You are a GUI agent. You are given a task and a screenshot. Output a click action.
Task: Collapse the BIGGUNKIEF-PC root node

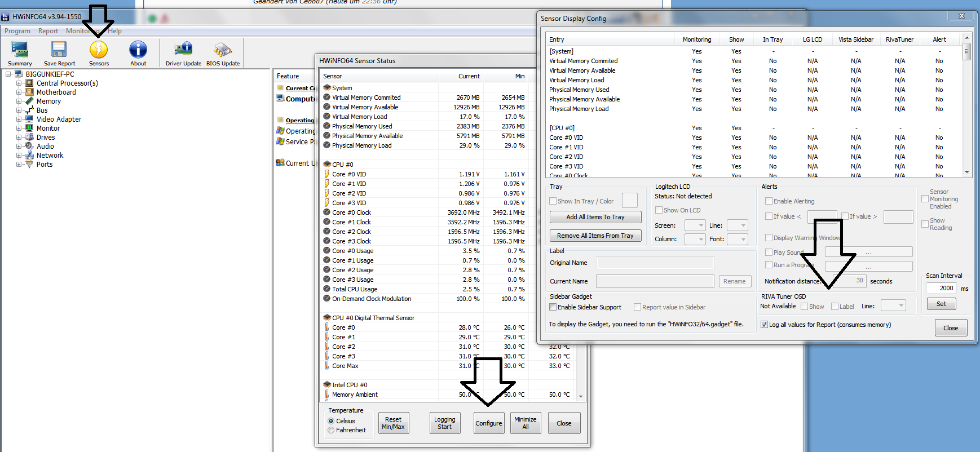(x=8, y=74)
